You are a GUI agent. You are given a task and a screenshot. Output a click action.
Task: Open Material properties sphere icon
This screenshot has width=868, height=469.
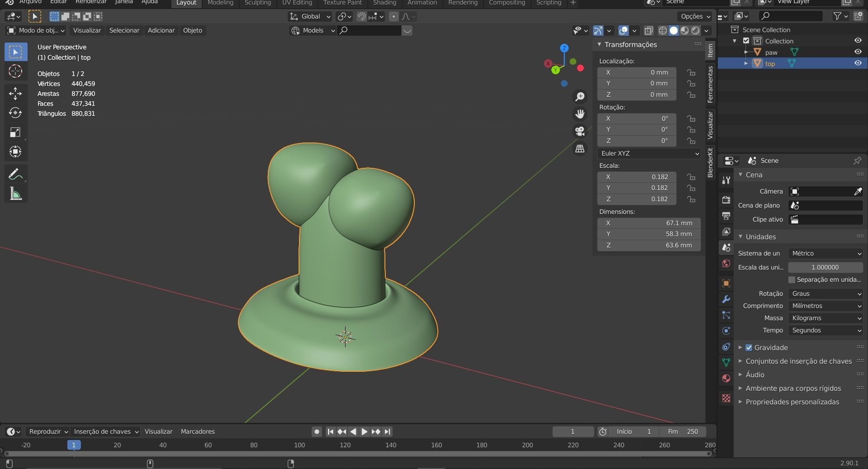tap(726, 378)
